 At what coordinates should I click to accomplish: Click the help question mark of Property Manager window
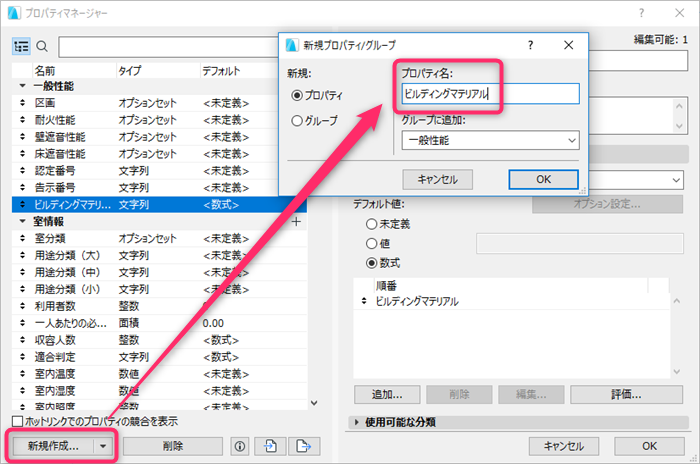tap(642, 13)
